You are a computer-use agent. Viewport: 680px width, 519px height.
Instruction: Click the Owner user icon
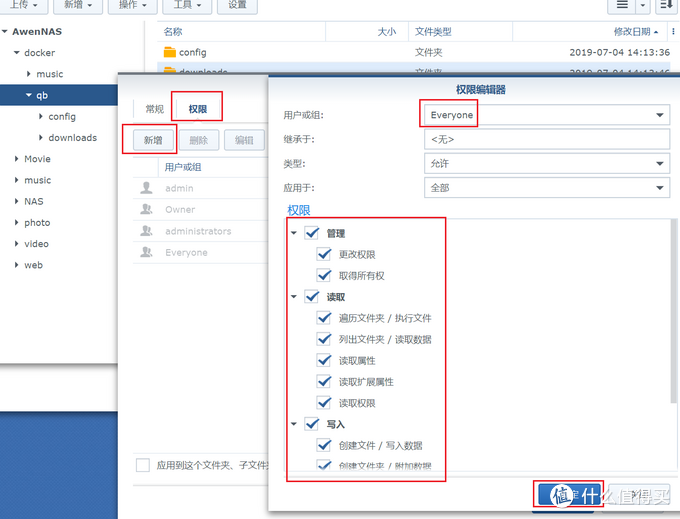click(147, 210)
